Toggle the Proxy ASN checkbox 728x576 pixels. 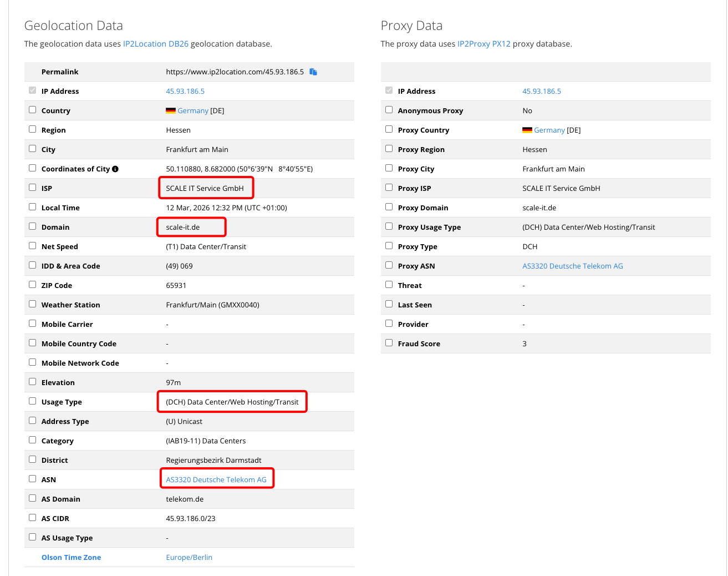389,265
